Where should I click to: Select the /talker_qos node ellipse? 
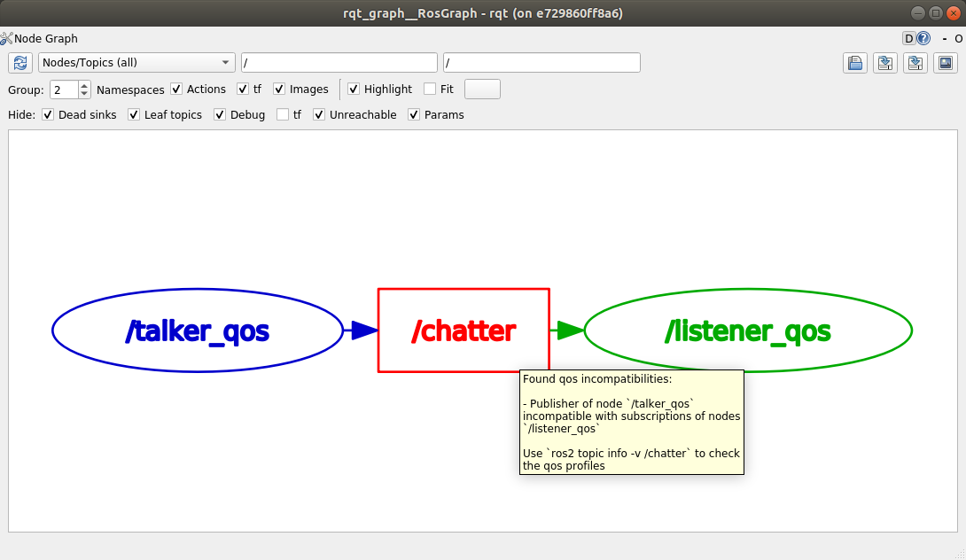[x=197, y=330]
